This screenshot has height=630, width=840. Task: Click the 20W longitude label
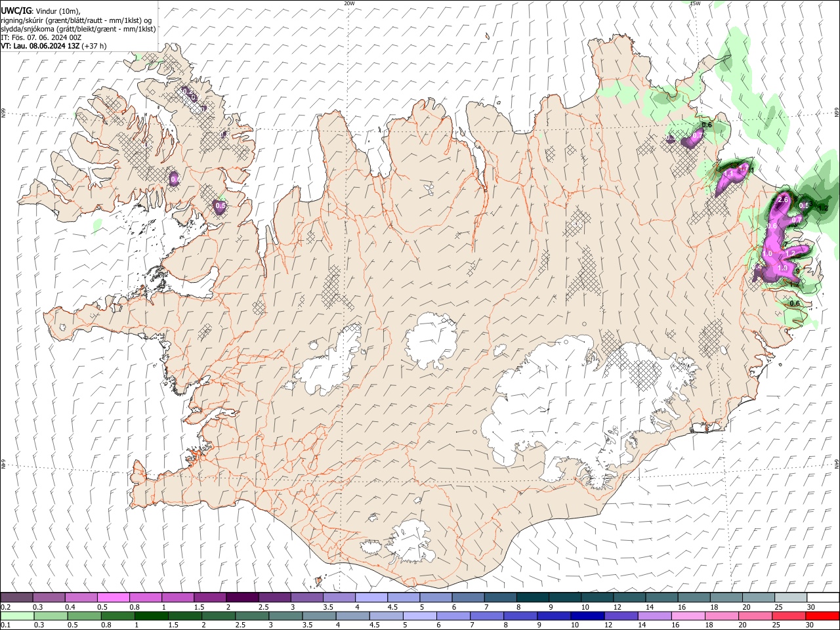[x=349, y=3]
